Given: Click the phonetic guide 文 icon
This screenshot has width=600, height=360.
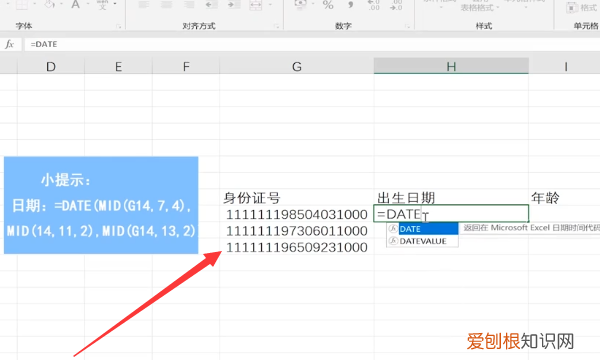Looking at the screenshot, I should [x=102, y=5].
